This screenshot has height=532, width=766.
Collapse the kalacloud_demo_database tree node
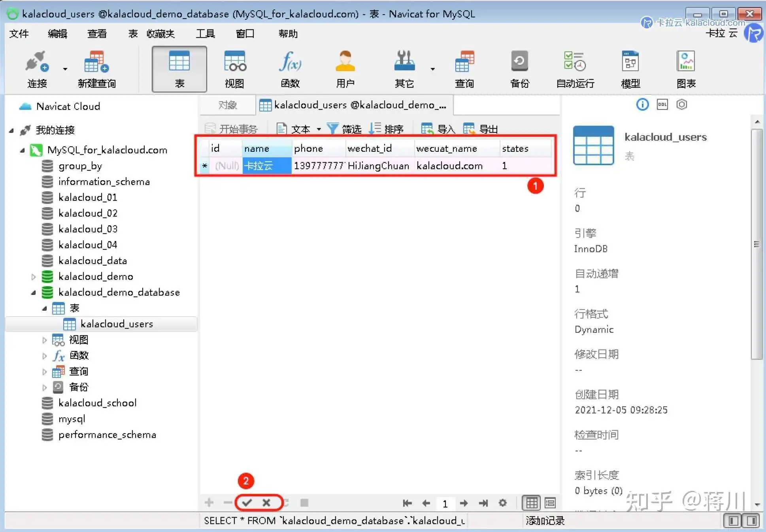coord(34,292)
